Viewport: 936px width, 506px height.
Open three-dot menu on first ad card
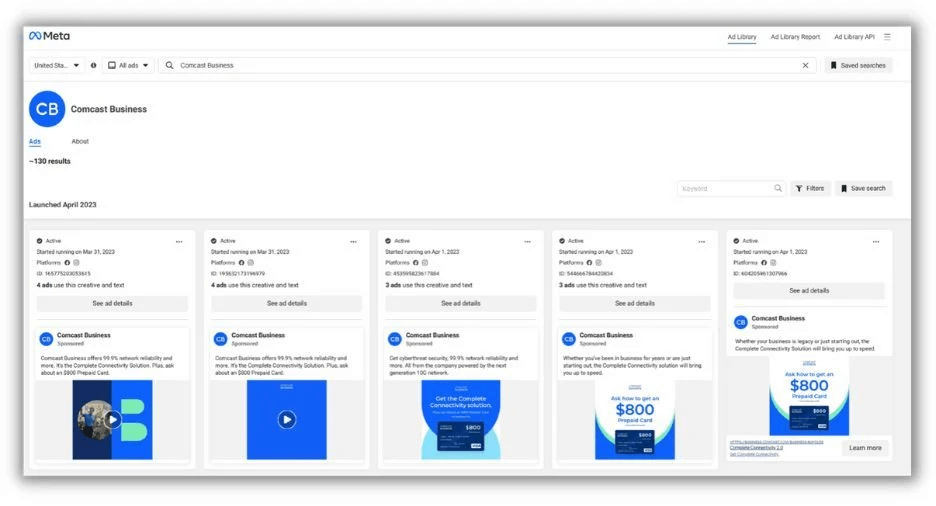pyautogui.click(x=179, y=241)
